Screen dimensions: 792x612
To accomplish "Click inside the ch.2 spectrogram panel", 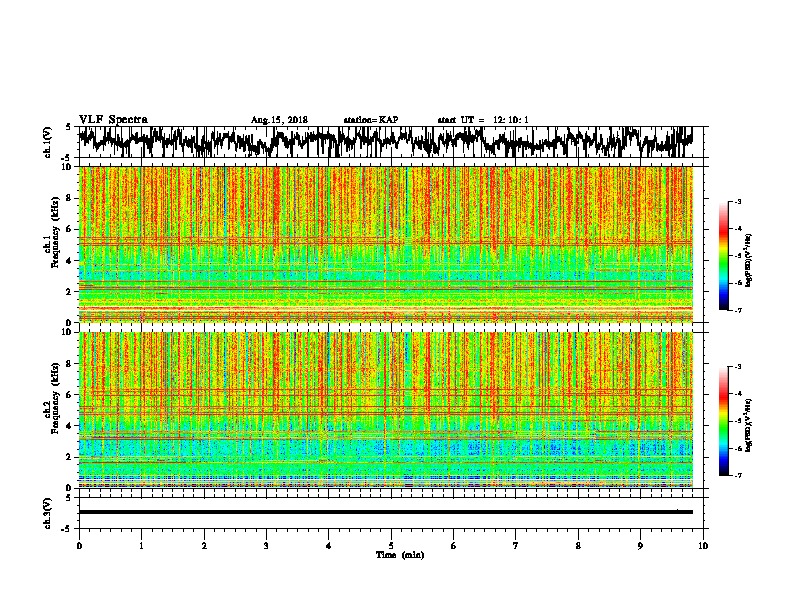I will 385,410.
